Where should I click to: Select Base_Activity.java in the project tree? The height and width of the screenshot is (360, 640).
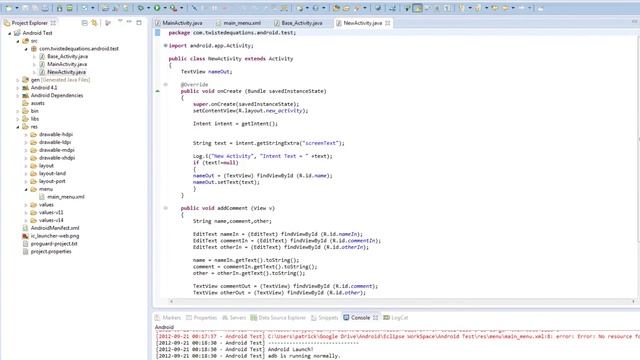[x=64, y=56]
